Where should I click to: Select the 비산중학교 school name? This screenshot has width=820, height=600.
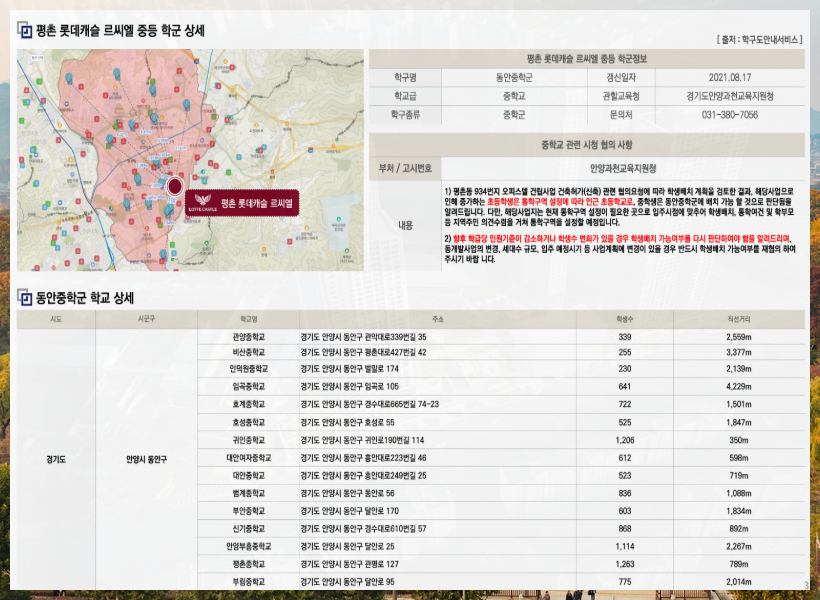click(248, 353)
